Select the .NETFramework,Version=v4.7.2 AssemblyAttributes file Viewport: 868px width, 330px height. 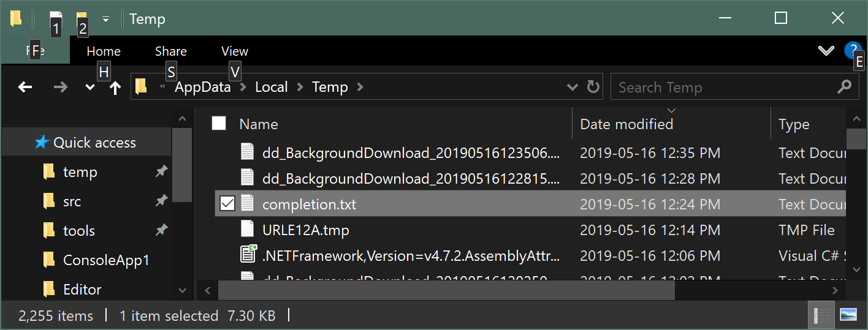point(411,256)
